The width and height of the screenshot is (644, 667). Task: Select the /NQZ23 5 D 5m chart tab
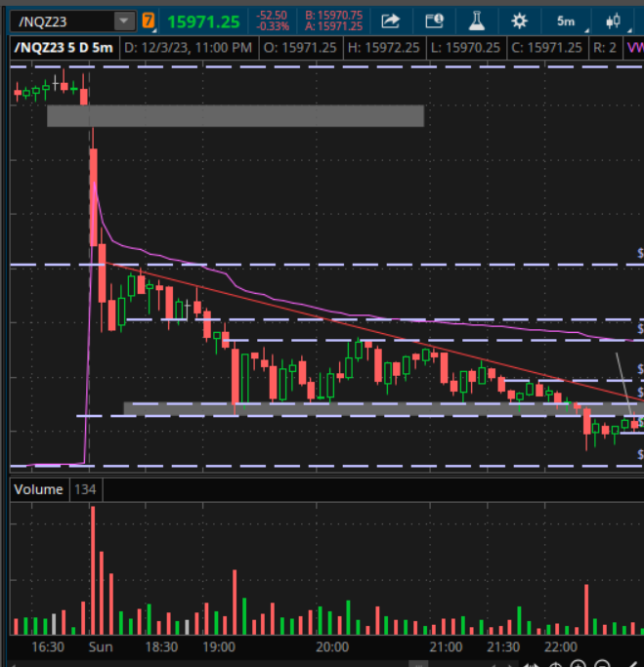point(62,47)
